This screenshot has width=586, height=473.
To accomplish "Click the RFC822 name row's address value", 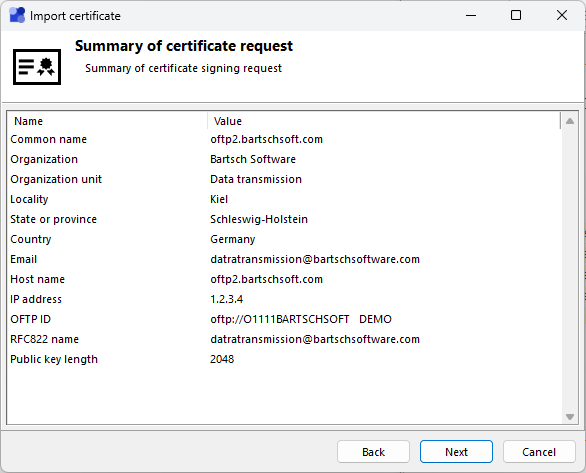I will pos(315,339).
